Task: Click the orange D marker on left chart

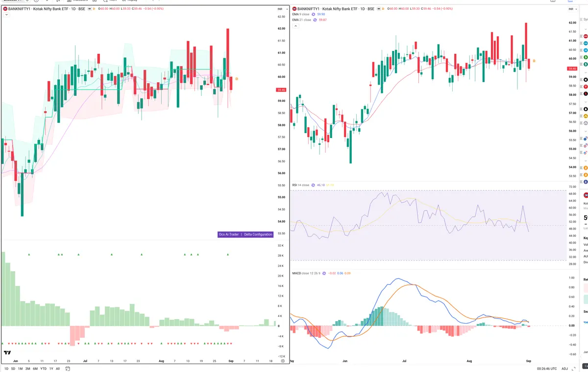Action: coord(237,78)
